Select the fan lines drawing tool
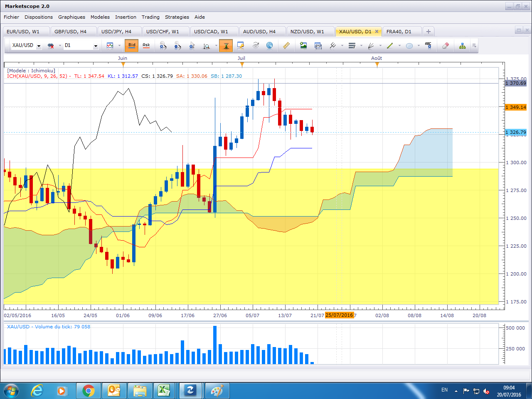This screenshot has width=532, height=399. coord(371,45)
